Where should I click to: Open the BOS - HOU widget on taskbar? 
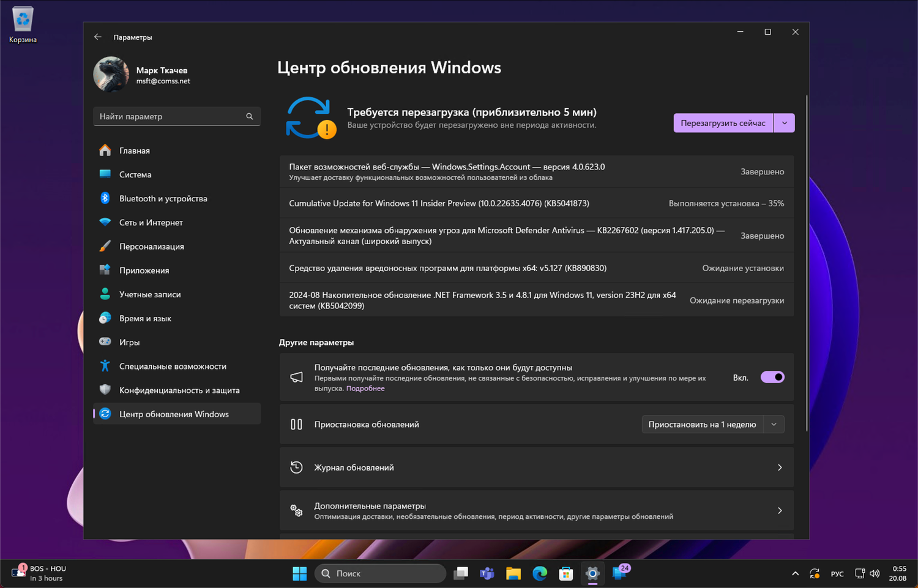pyautogui.click(x=39, y=573)
